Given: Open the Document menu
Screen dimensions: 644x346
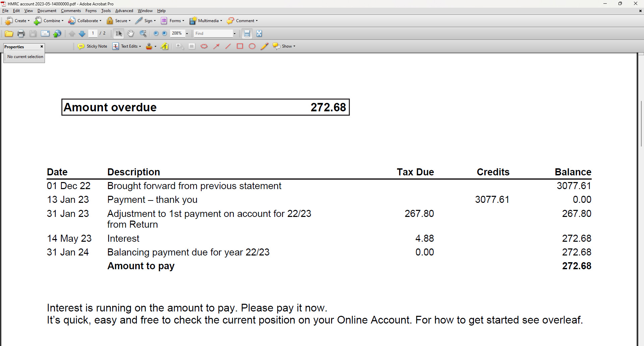Looking at the screenshot, I should point(47,10).
